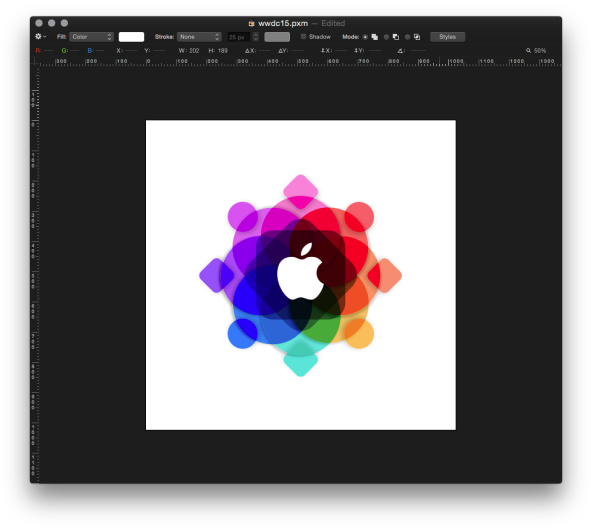Open the Fill type Color dropdown

(x=91, y=37)
